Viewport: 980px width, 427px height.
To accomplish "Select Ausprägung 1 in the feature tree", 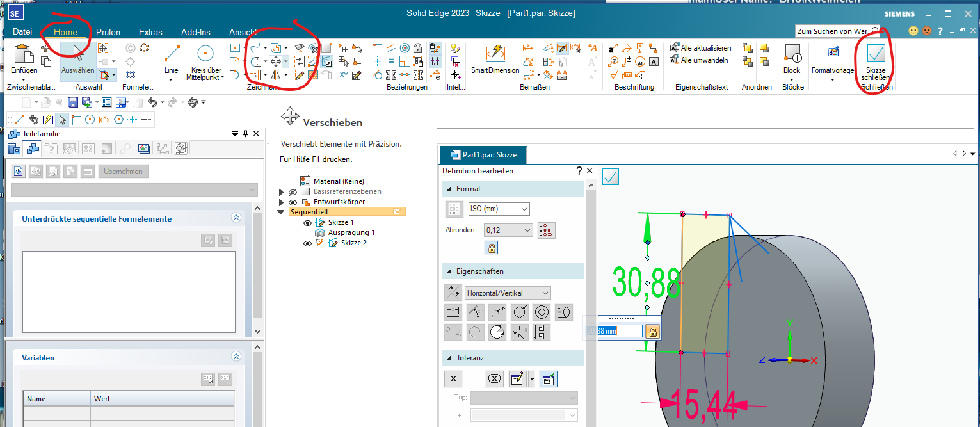I will pos(351,233).
